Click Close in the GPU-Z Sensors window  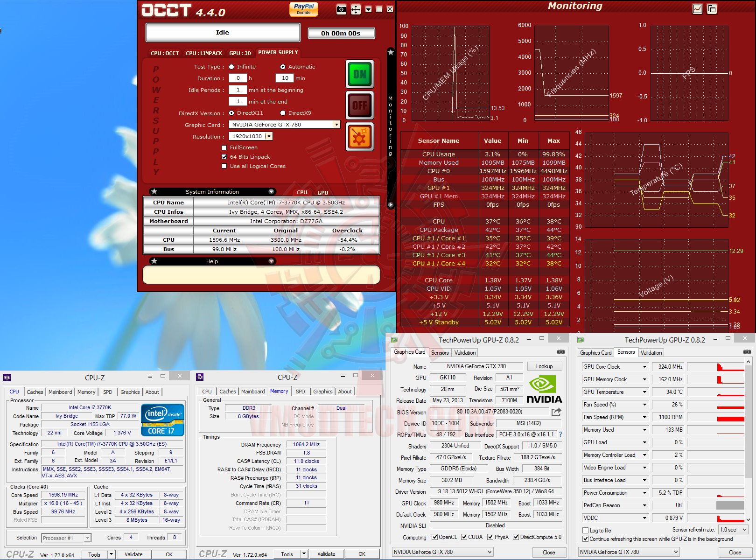click(735, 553)
